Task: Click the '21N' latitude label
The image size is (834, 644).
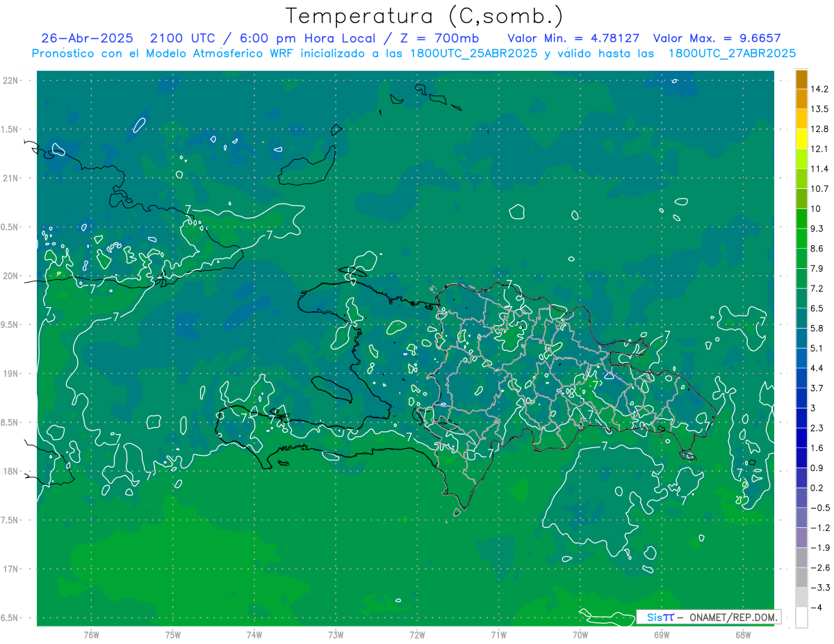Action: pos(12,178)
